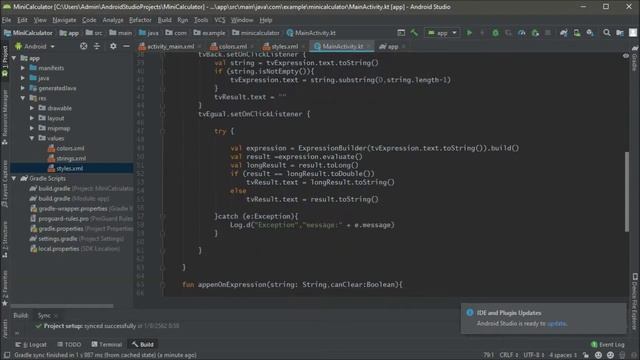640x360 pixels.
Task: Open the Navigate menu
Action: (64, 20)
